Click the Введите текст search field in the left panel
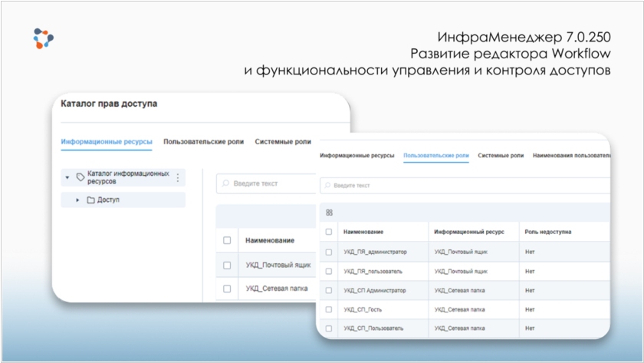Image resolution: width=644 pixels, height=363 pixels. click(x=266, y=183)
